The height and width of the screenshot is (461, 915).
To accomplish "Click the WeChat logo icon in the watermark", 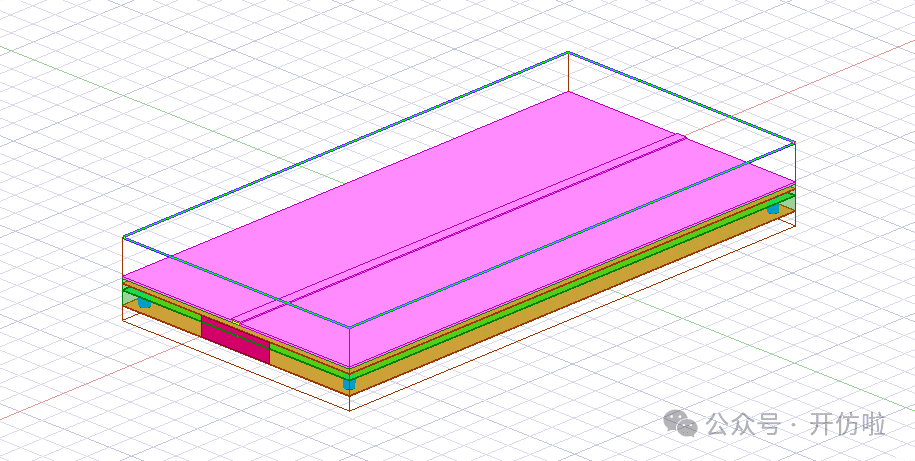I will coord(684,425).
